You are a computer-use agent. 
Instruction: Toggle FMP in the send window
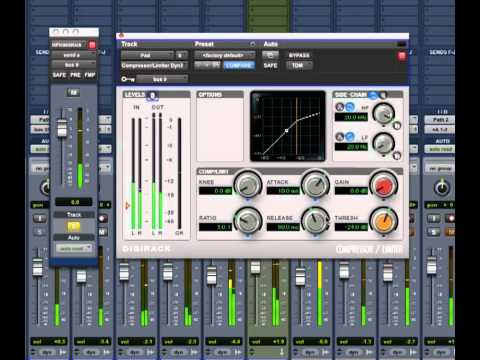point(90,75)
